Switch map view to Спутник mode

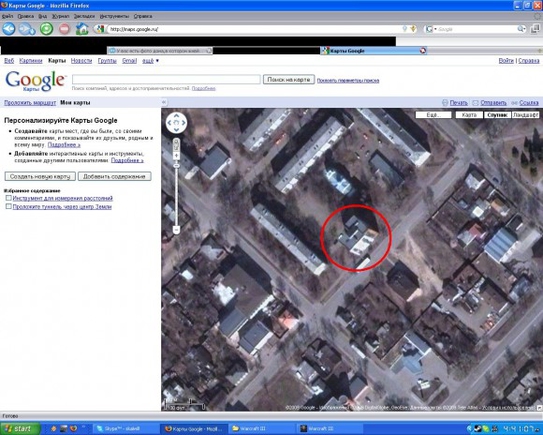pyautogui.click(x=497, y=115)
